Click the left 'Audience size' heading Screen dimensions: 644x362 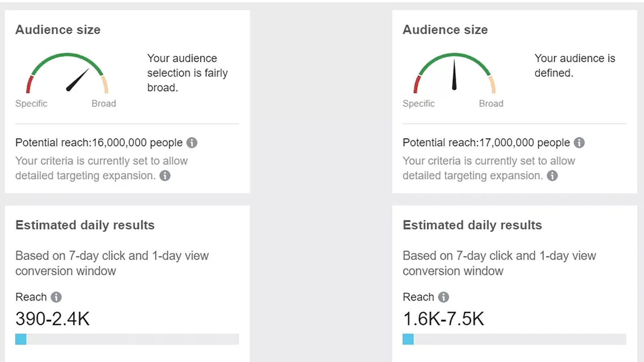[58, 30]
